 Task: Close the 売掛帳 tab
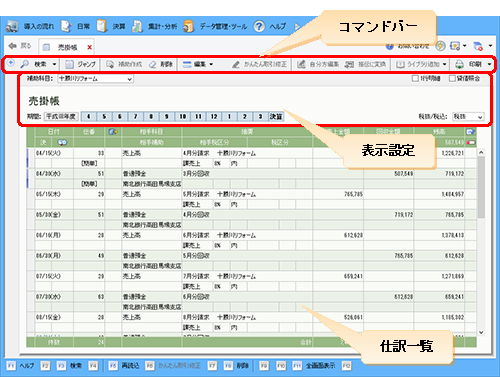coord(89,47)
